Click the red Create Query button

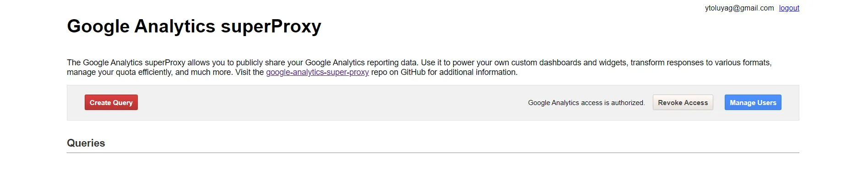[x=111, y=102]
